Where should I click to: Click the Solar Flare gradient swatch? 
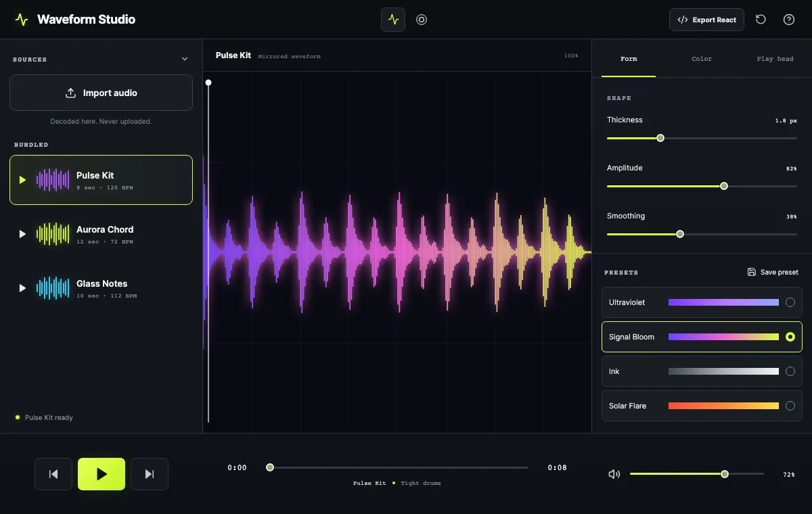(x=723, y=406)
